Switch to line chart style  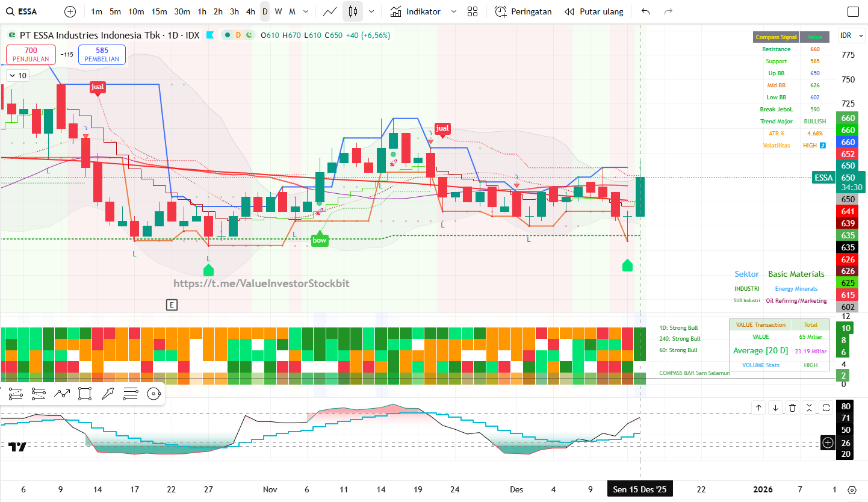point(330,11)
